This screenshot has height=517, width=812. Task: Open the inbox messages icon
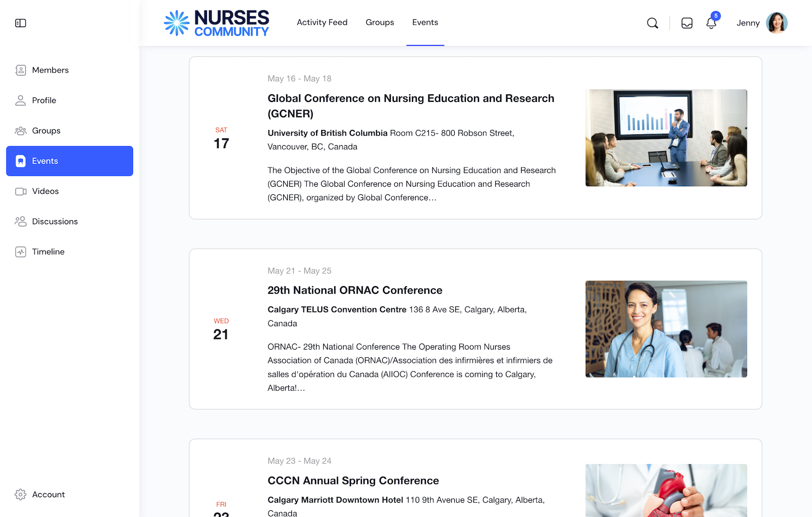[x=687, y=23]
